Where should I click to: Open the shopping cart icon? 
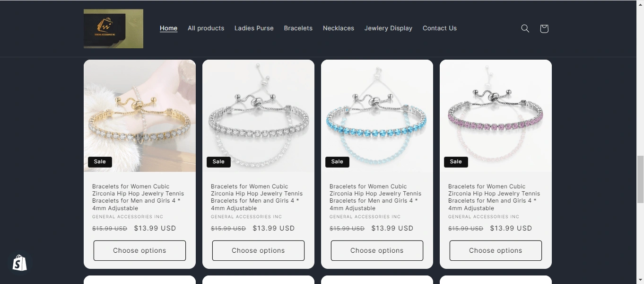pyautogui.click(x=544, y=28)
